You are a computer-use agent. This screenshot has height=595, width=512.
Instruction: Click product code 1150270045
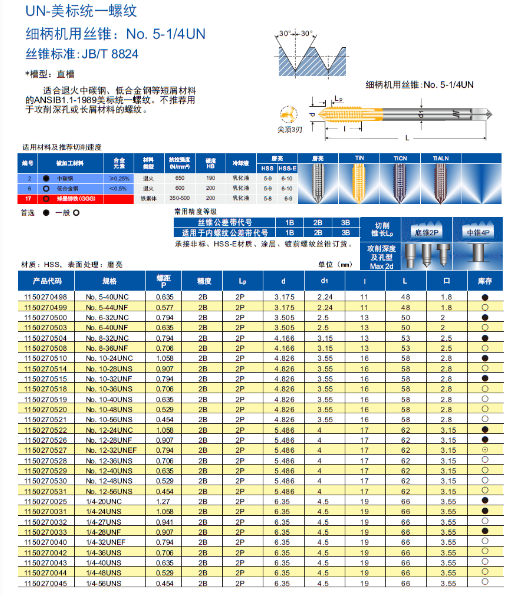point(46,583)
